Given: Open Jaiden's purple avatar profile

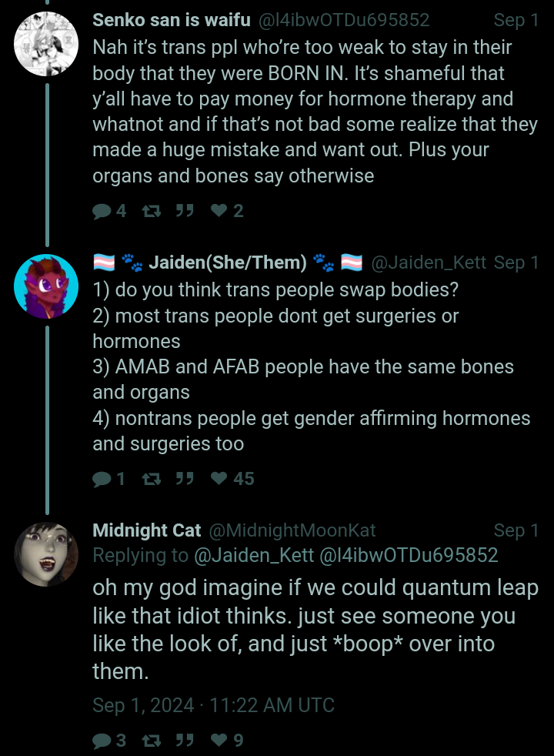Looking at the screenshot, I should point(46,286).
